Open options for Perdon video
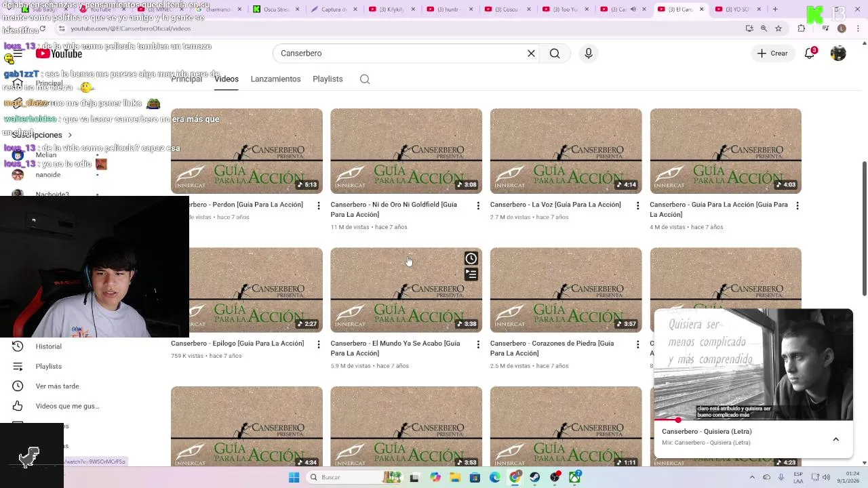The height and width of the screenshot is (488, 868). (x=318, y=205)
